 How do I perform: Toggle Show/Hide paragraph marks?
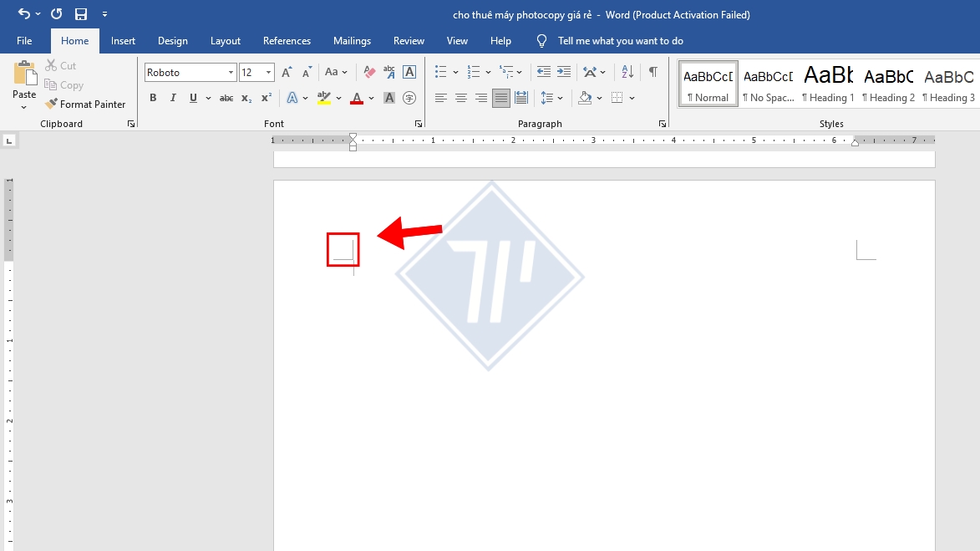pos(652,73)
